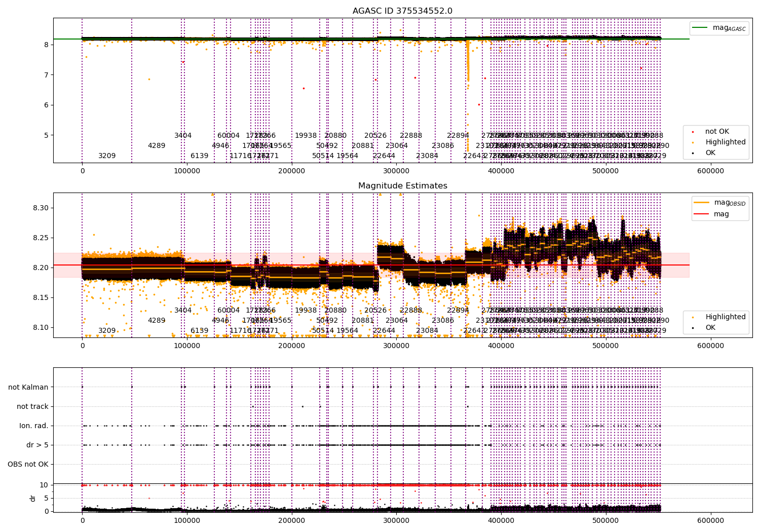Screen dimensions: 760x532
Task: Click obsid label 3209 in the top plot
Action: click(107, 156)
